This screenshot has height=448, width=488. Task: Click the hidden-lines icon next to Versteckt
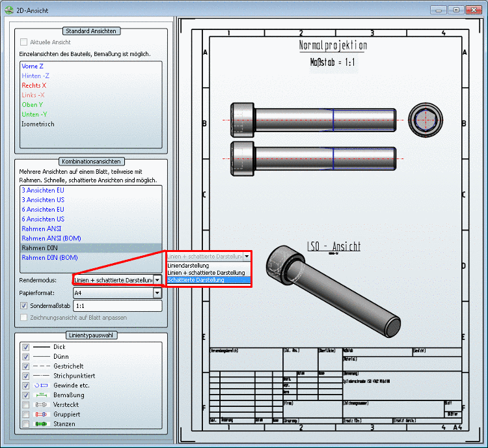pyautogui.click(x=41, y=404)
